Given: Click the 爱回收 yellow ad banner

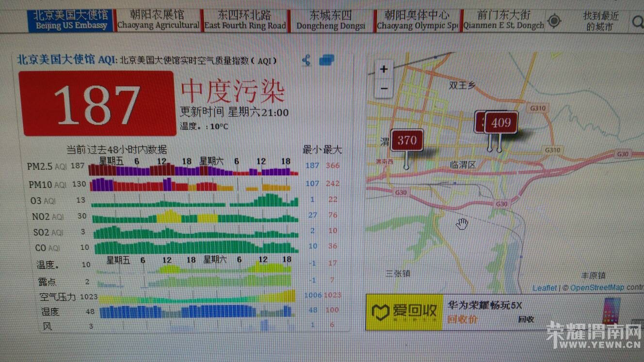Looking at the screenshot, I should click(x=404, y=312).
